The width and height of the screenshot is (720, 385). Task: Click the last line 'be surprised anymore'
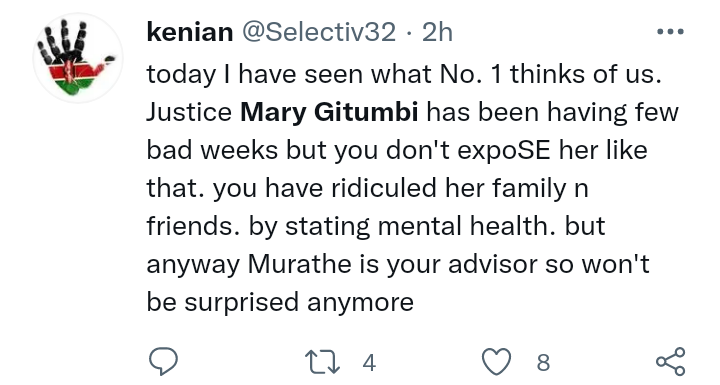[x=280, y=302]
